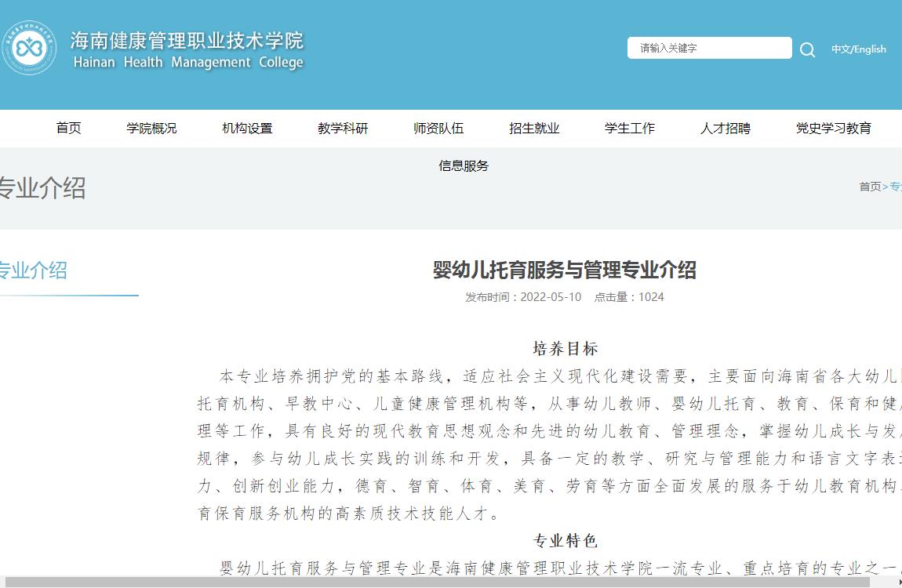Click the 首页 breadcrumb link
The image size is (902, 588).
(x=870, y=187)
